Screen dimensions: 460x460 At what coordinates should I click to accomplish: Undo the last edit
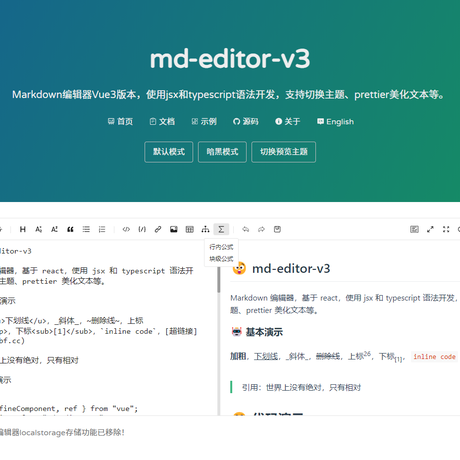246,229
